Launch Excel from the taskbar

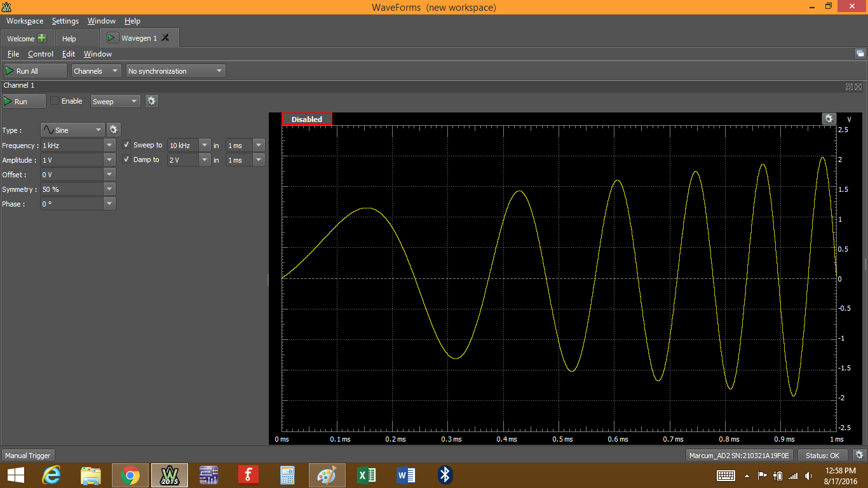[x=366, y=475]
